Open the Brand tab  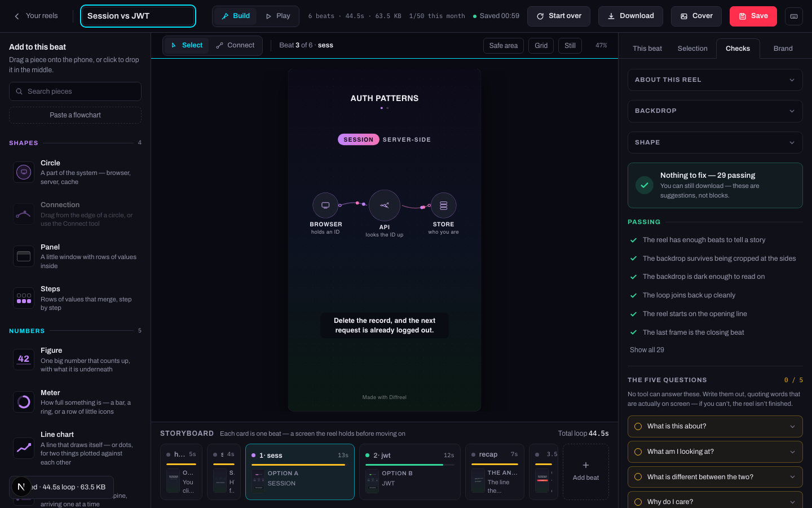[x=783, y=49]
